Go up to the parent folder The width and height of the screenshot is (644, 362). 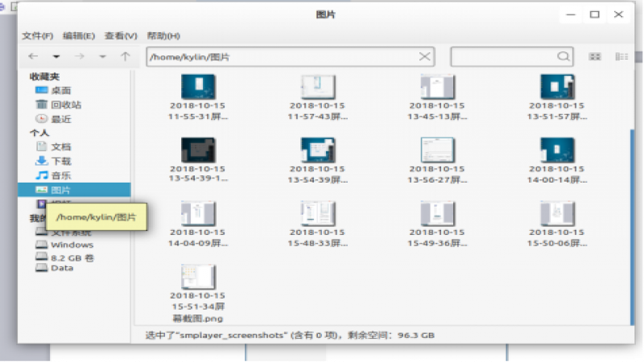125,56
